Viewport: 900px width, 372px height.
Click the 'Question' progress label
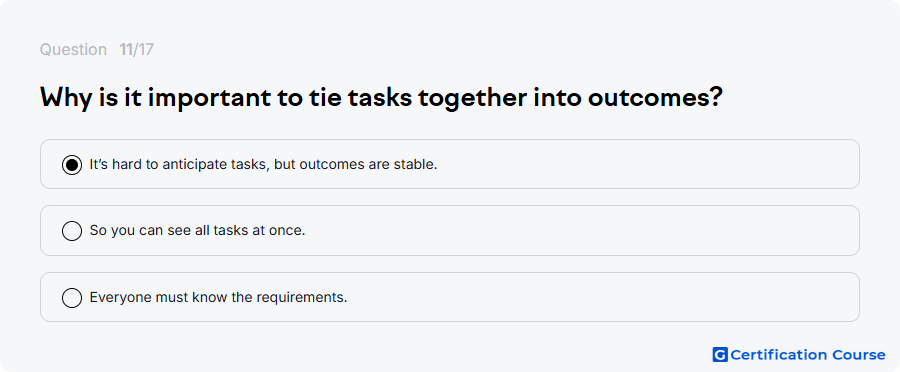pos(73,50)
